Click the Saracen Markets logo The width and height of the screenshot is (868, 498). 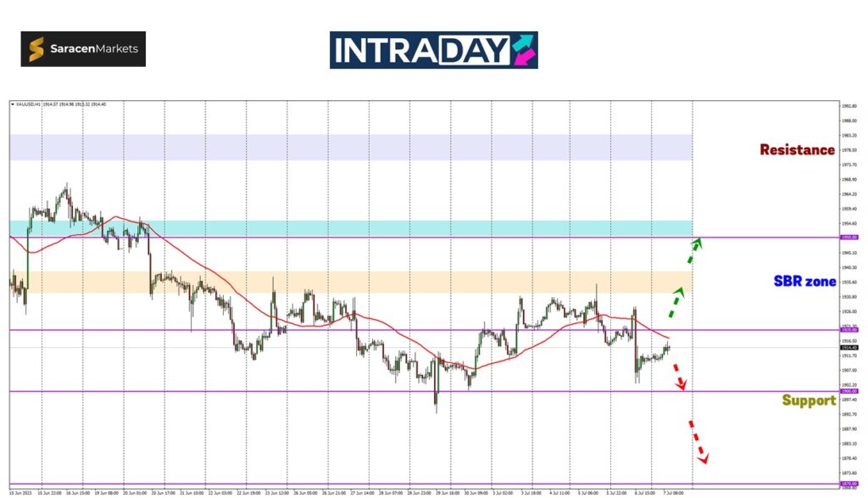click(83, 49)
